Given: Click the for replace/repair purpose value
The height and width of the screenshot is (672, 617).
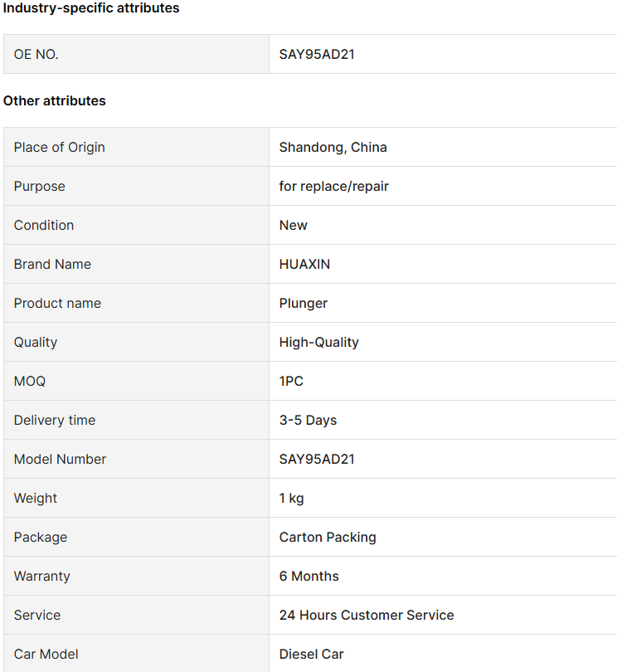Looking at the screenshot, I should click(x=333, y=186).
